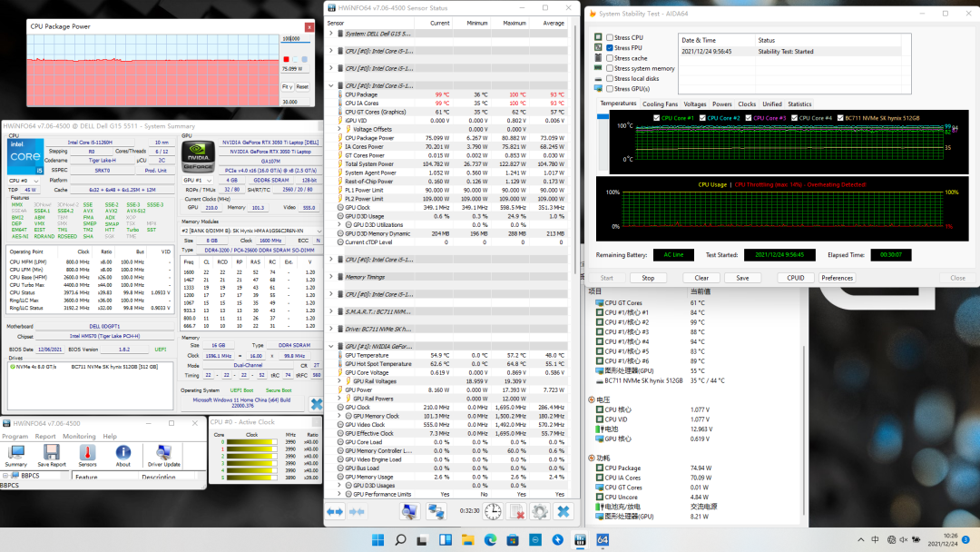Open memory module BANK 0/DIMM B dropdown

click(x=252, y=231)
